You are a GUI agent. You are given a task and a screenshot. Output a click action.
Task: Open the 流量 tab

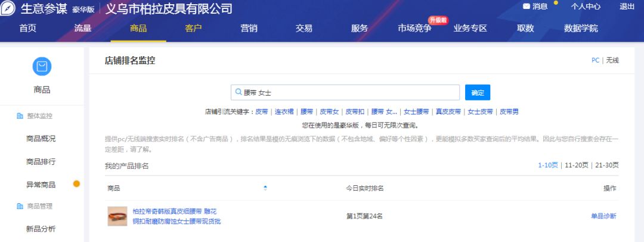click(x=83, y=28)
